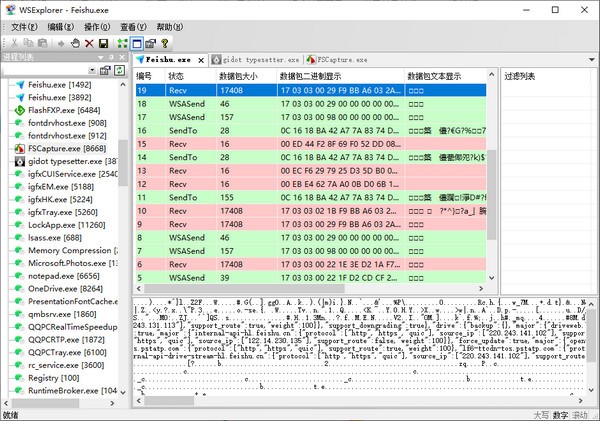The height and width of the screenshot is (421, 600).
Task: Close the Feishu.exe tab
Action: coord(199,60)
